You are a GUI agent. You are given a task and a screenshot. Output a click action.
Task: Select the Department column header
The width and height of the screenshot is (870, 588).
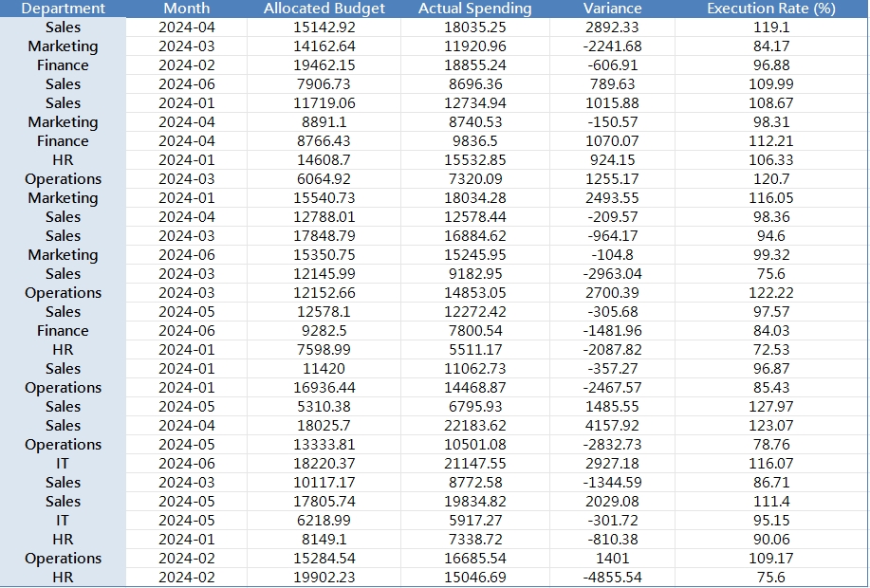[63, 9]
